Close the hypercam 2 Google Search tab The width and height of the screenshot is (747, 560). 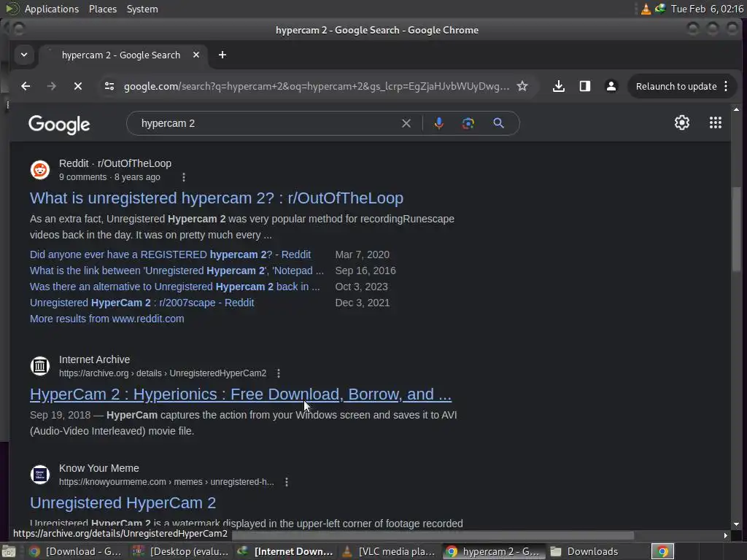click(196, 55)
